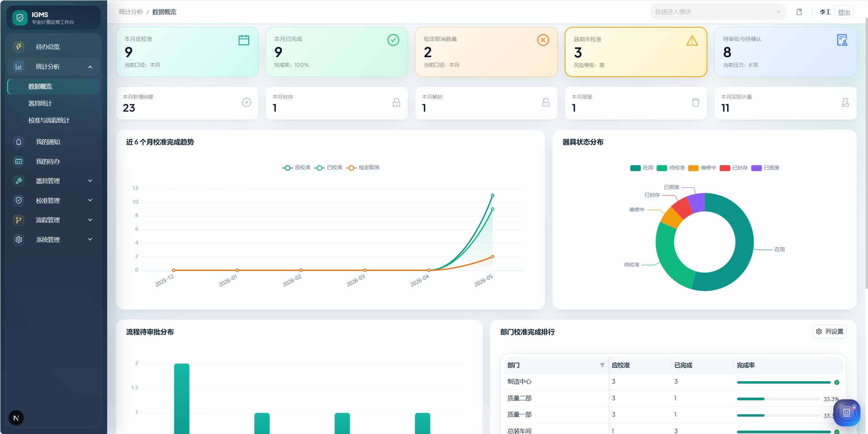This screenshot has width=868, height=434.
Task: Click the IGMS shield logo
Action: click(20, 18)
